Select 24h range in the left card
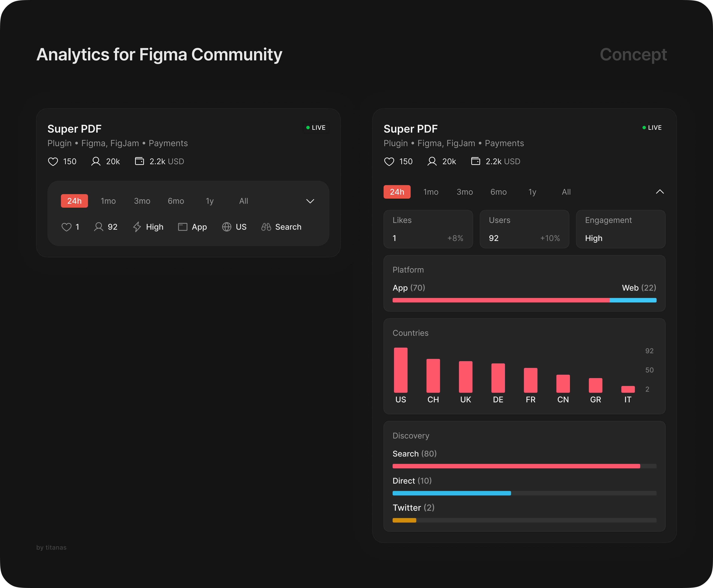The height and width of the screenshot is (588, 713). point(74,201)
